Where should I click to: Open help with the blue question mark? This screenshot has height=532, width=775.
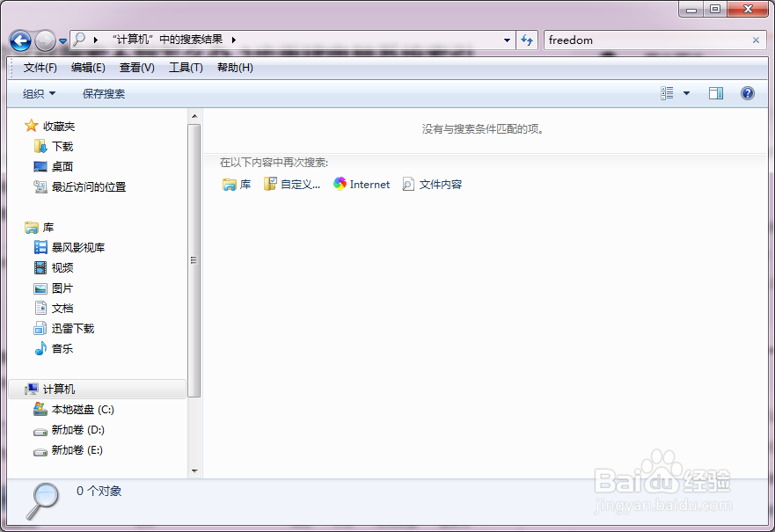(x=748, y=93)
